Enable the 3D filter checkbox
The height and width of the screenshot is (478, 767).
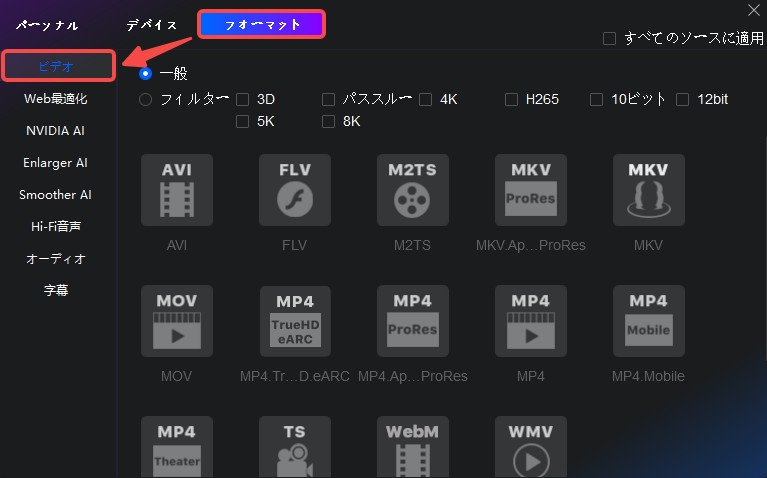[243, 100]
